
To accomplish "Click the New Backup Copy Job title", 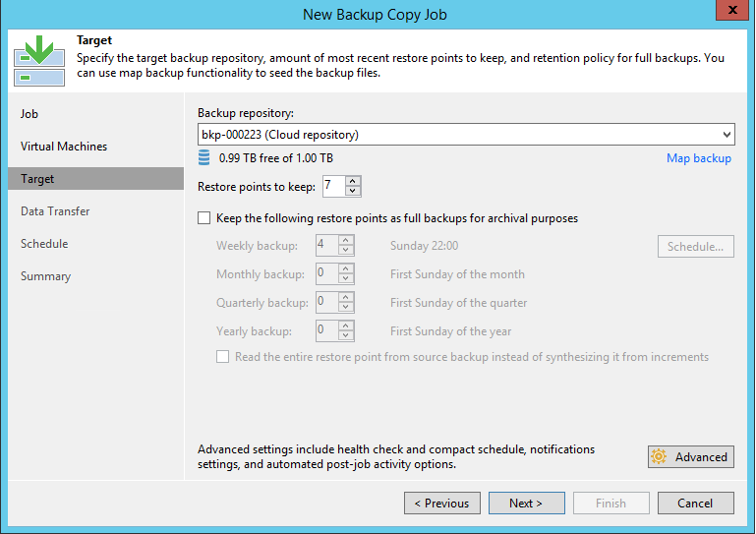I will [x=375, y=15].
